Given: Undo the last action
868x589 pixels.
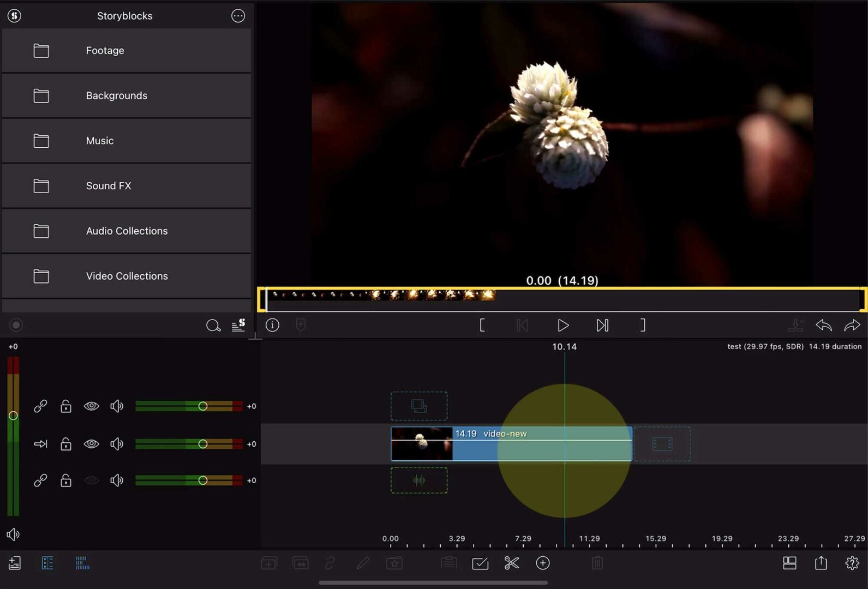Looking at the screenshot, I should [824, 326].
